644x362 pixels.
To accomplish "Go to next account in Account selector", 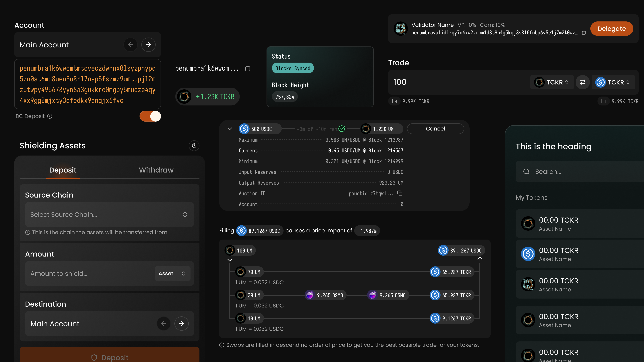I will (x=148, y=45).
